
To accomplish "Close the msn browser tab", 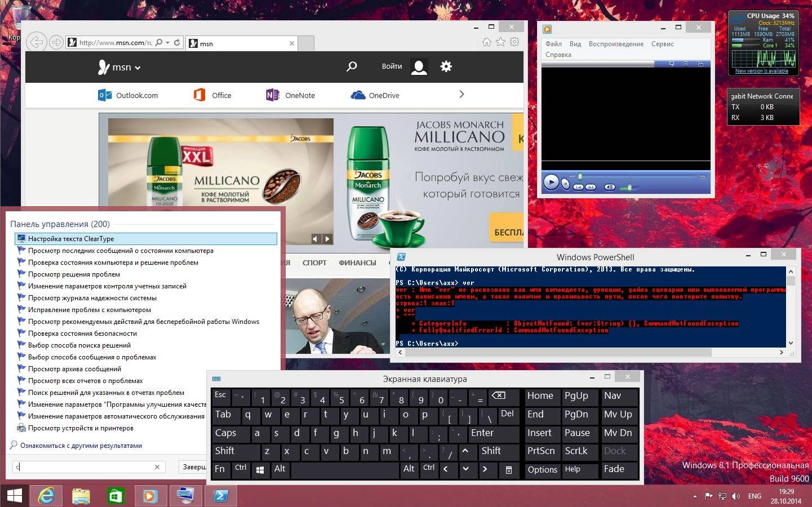I will coord(291,43).
